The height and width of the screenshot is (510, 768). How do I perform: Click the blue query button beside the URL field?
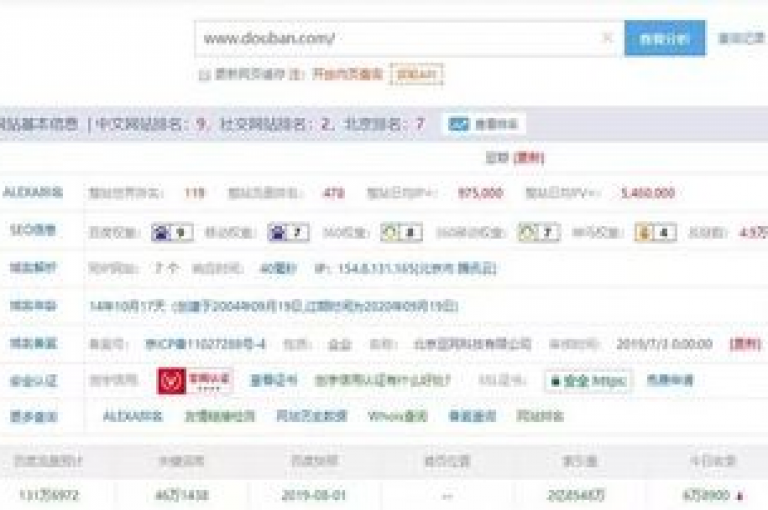[x=665, y=38]
